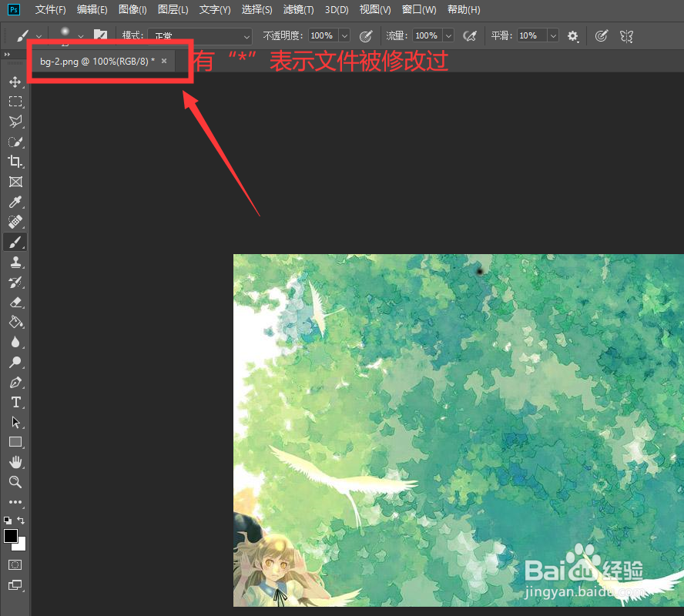Open the 帮助(H) menu
The height and width of the screenshot is (616, 684).
tap(464, 9)
